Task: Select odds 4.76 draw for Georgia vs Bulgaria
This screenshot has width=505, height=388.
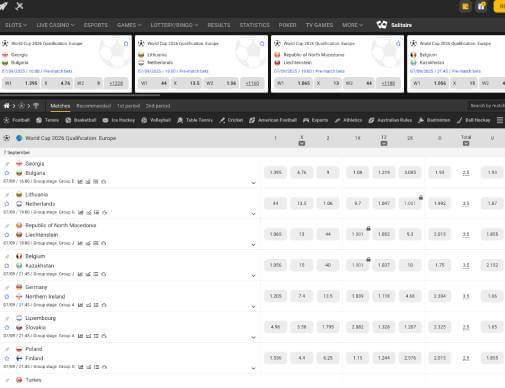Action: point(302,172)
